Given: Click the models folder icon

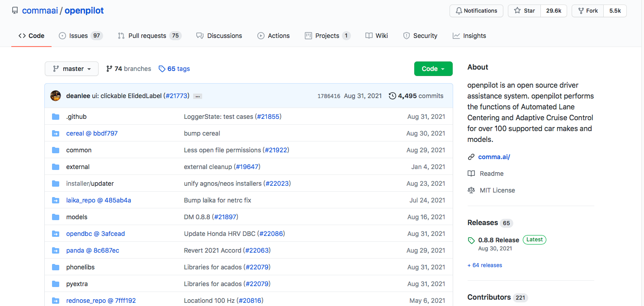Looking at the screenshot, I should tap(56, 217).
